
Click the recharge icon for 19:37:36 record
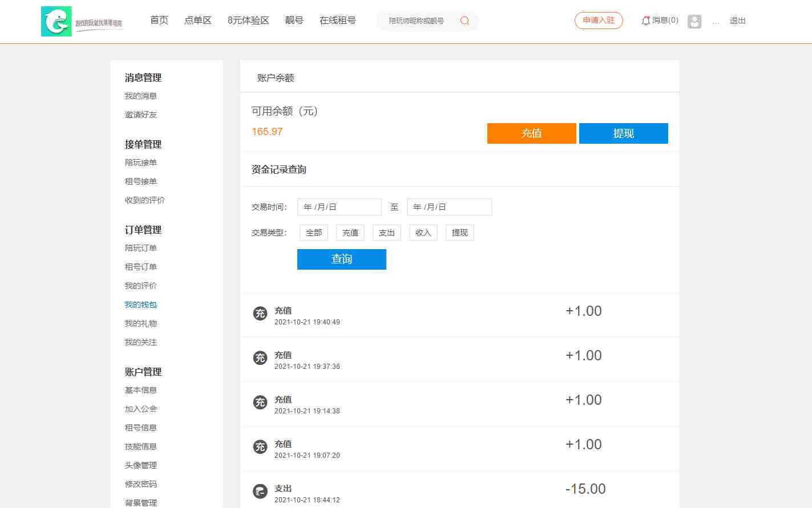[260, 358]
